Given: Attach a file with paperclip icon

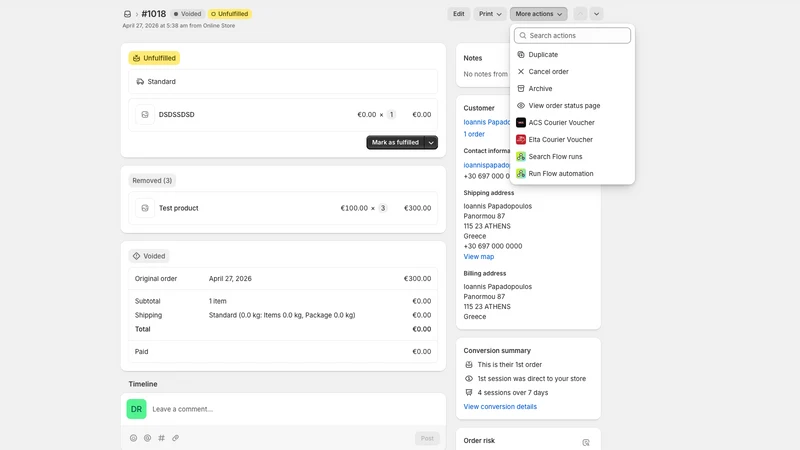Looking at the screenshot, I should coord(176,438).
